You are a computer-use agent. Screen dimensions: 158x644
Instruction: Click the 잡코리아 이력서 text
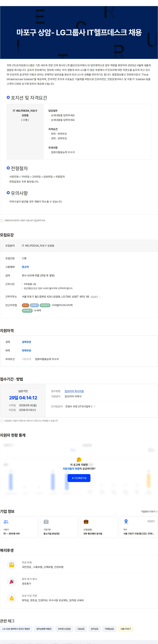(73, 396)
